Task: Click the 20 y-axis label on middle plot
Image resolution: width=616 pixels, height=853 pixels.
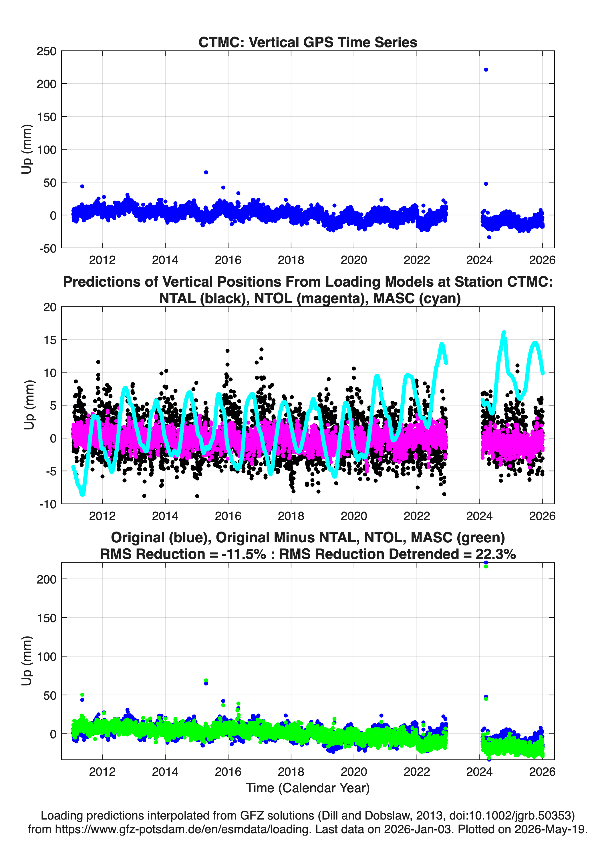Action: (x=50, y=307)
